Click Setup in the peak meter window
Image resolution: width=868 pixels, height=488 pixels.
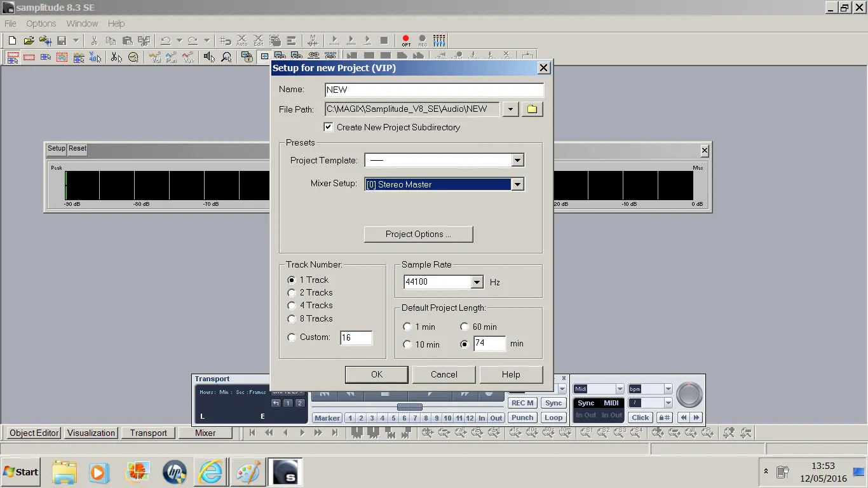point(57,149)
